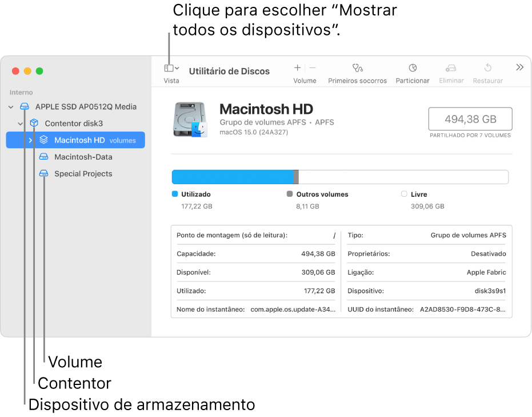Click the Restaurar toolbar label
The height and width of the screenshot is (417, 532).
pos(488,81)
